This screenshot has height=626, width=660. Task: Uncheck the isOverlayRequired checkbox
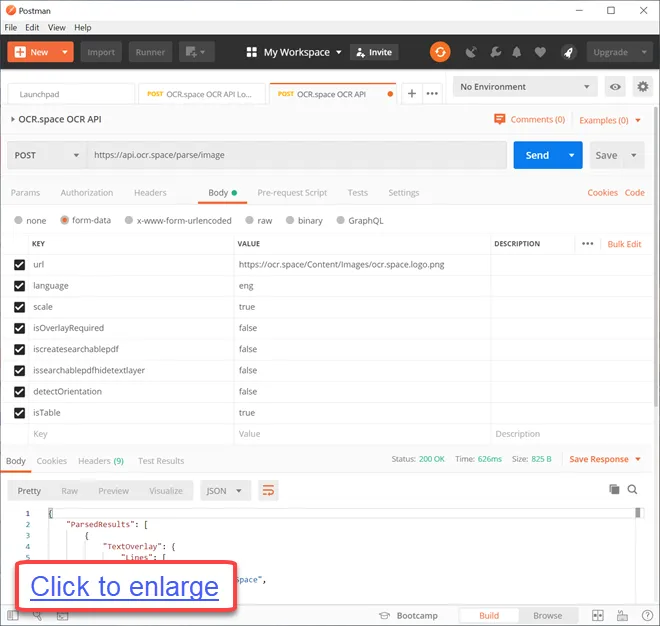coord(19,328)
